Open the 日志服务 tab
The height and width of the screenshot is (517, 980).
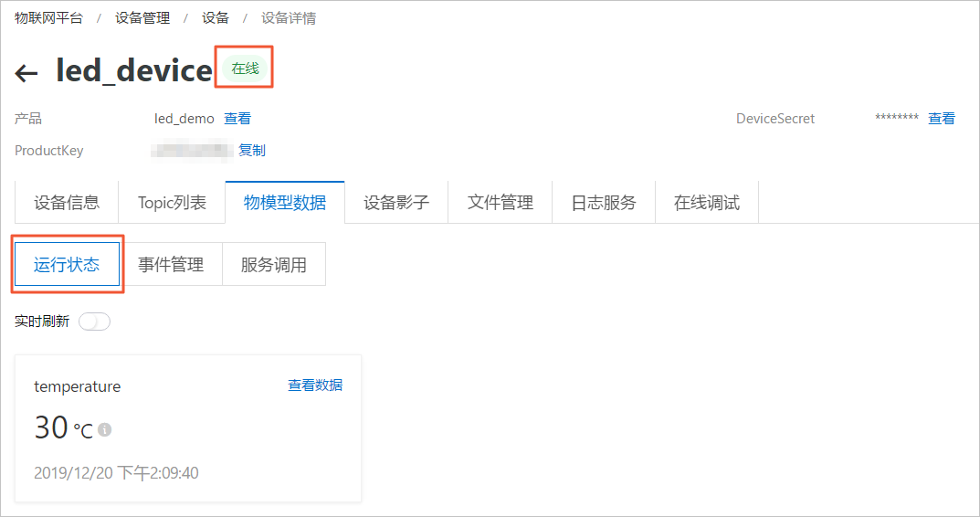pyautogui.click(x=604, y=203)
